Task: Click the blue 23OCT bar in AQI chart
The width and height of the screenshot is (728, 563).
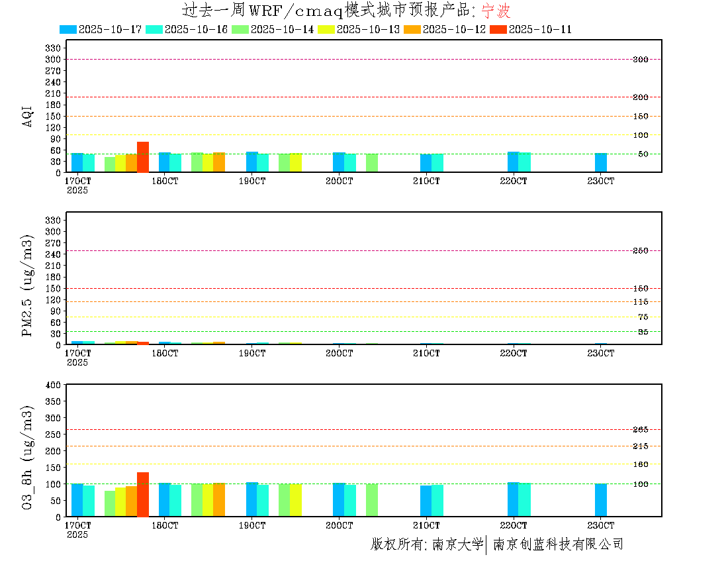Action: tap(600, 162)
